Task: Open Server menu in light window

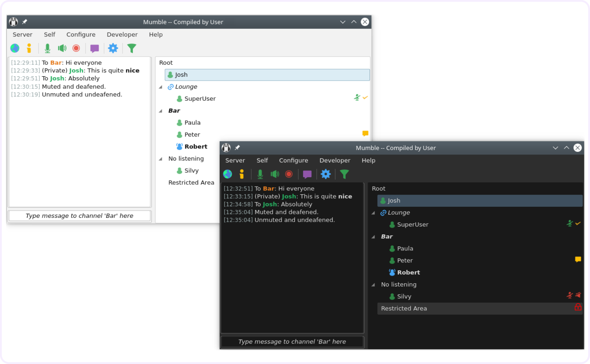Action: (22, 34)
